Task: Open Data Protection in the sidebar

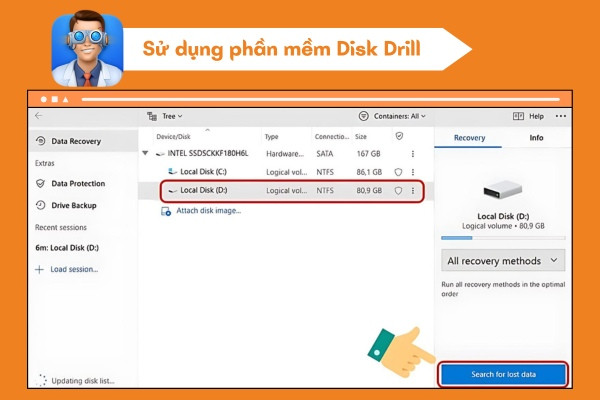Action: click(78, 183)
